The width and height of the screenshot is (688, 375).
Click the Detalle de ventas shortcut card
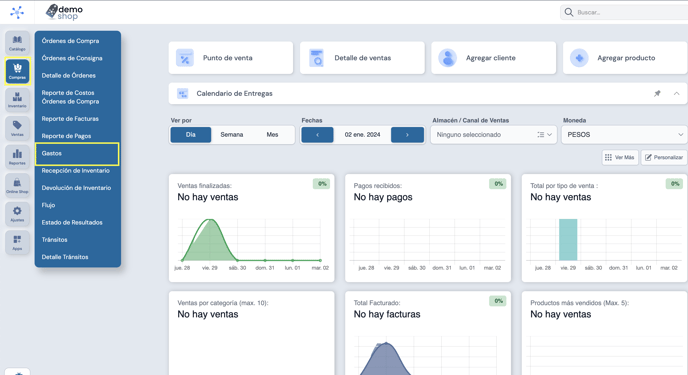click(362, 58)
